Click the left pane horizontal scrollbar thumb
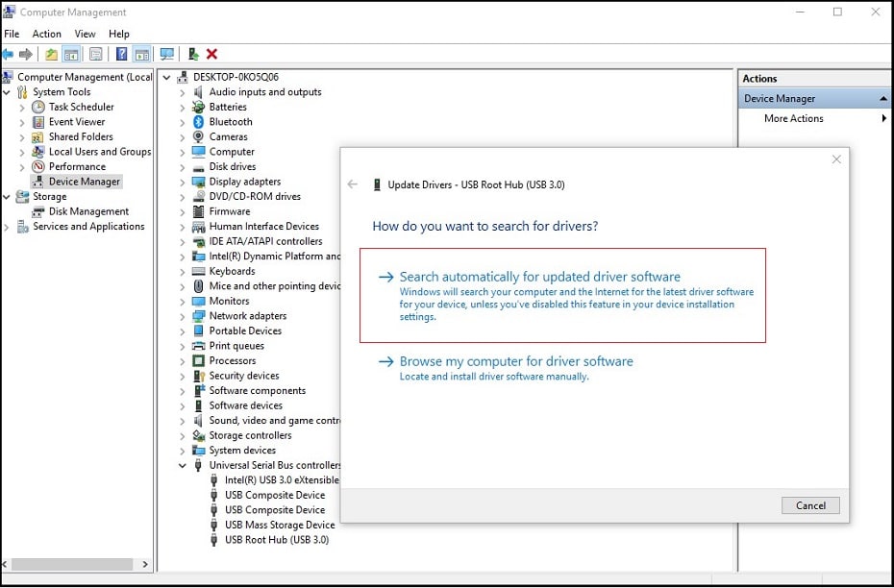Viewport: 894px width, 588px height. (x=72, y=564)
